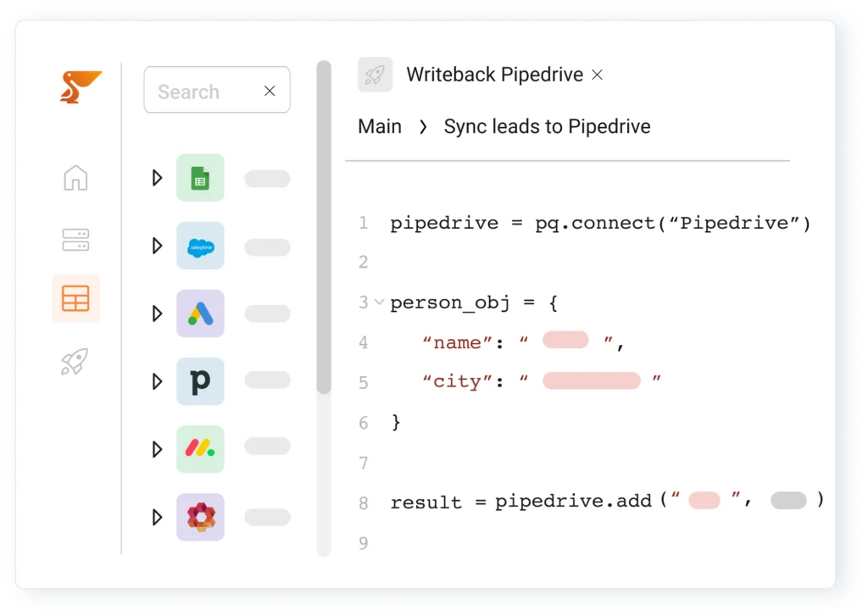Viewport: 868px width, 616px height.
Task: Clear the search box with X
Action: [270, 91]
